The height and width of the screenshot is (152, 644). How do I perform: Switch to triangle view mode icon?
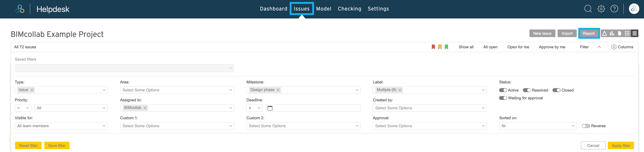[604, 33]
